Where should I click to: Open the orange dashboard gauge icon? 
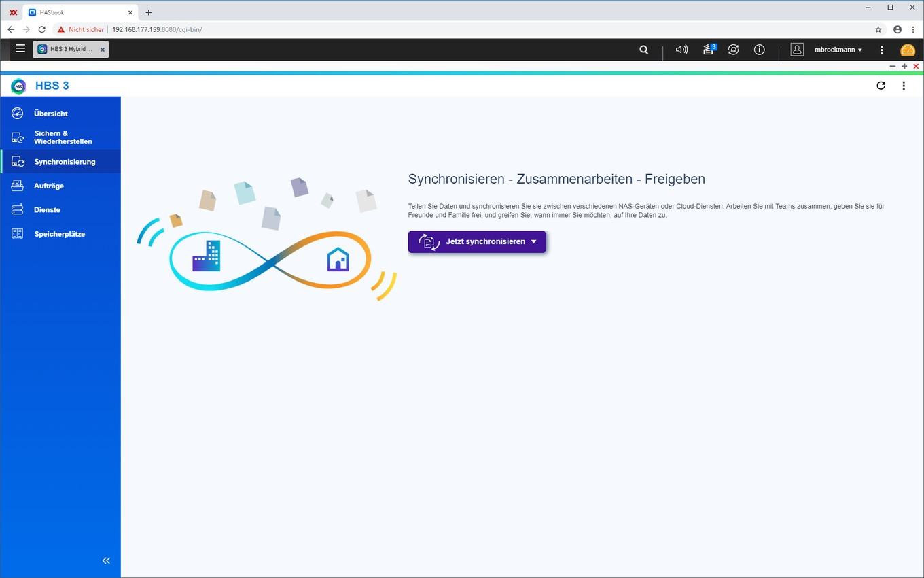point(908,50)
